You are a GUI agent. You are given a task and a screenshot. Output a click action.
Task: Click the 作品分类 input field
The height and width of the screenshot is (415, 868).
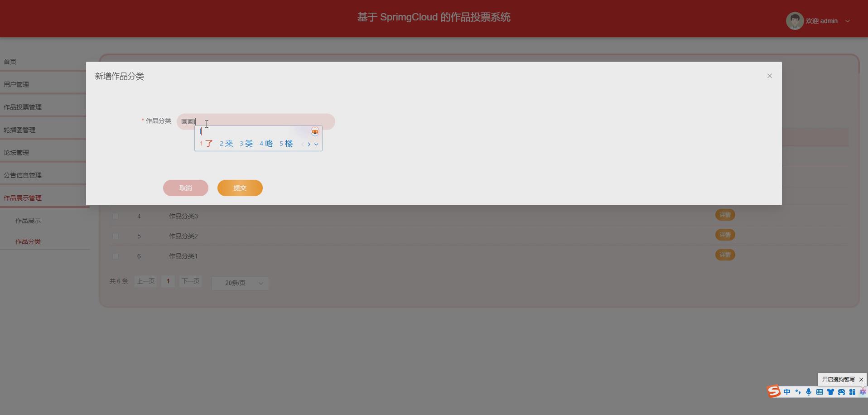click(256, 121)
